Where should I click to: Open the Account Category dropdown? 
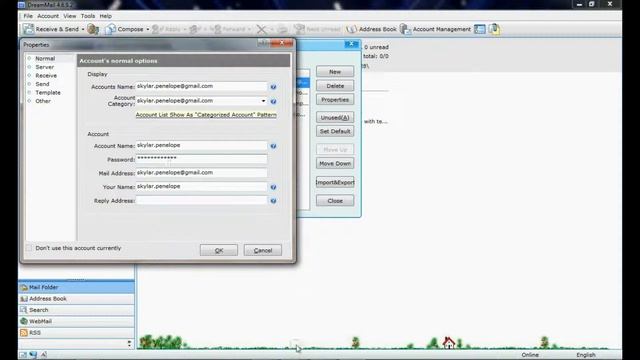click(263, 101)
